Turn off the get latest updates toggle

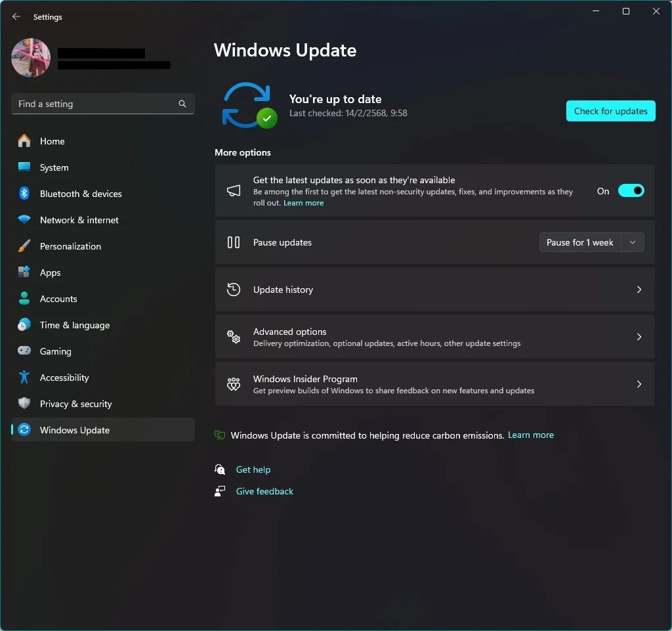click(631, 191)
